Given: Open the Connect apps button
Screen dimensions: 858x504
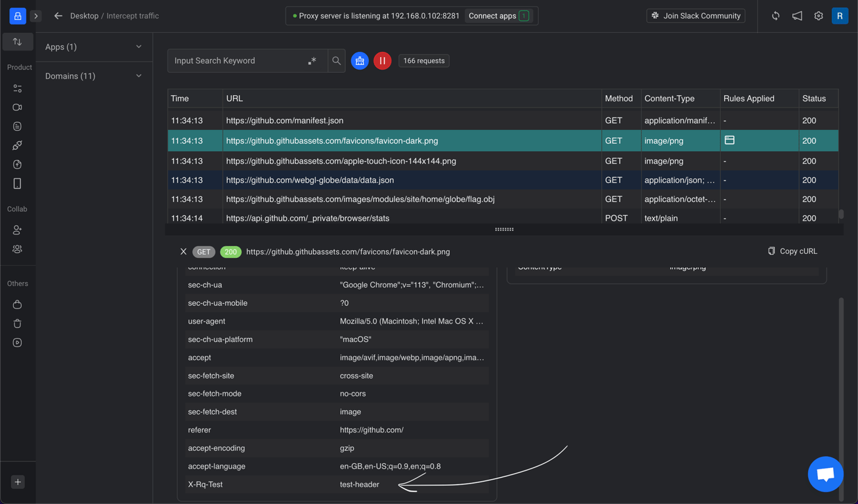Looking at the screenshot, I should pyautogui.click(x=498, y=16).
